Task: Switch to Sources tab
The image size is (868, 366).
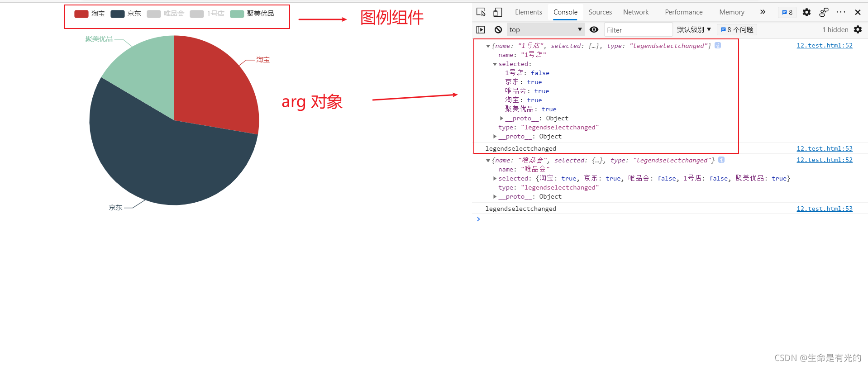Action: pyautogui.click(x=600, y=12)
